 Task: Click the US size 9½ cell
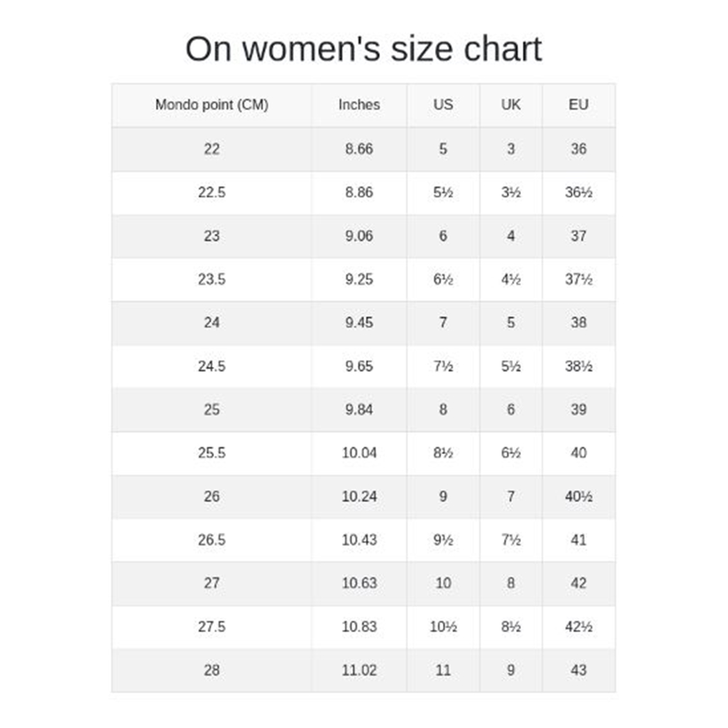443,540
